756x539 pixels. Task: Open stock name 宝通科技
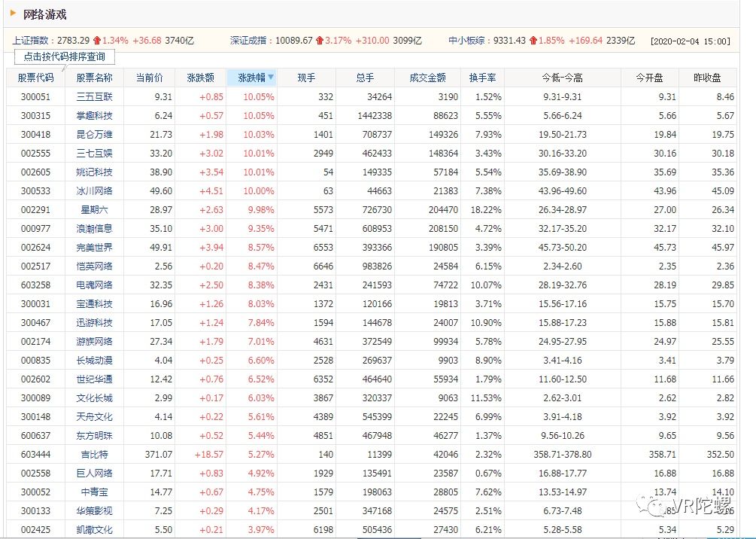(95, 303)
